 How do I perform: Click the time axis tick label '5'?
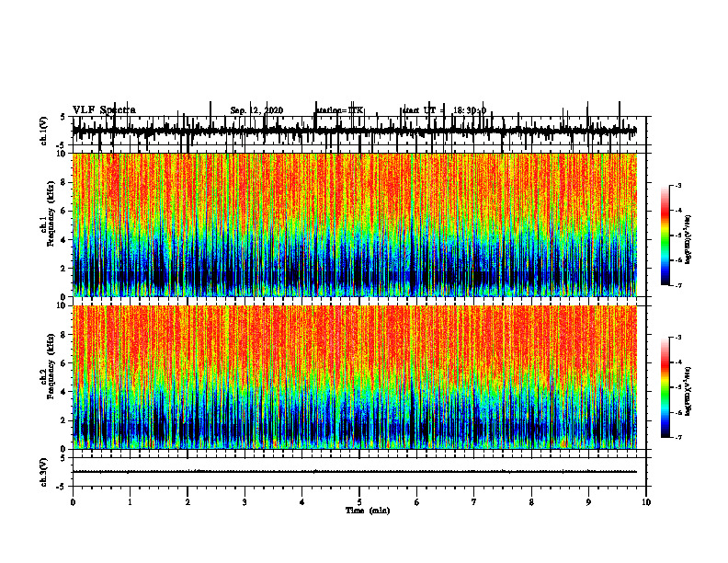click(x=359, y=502)
